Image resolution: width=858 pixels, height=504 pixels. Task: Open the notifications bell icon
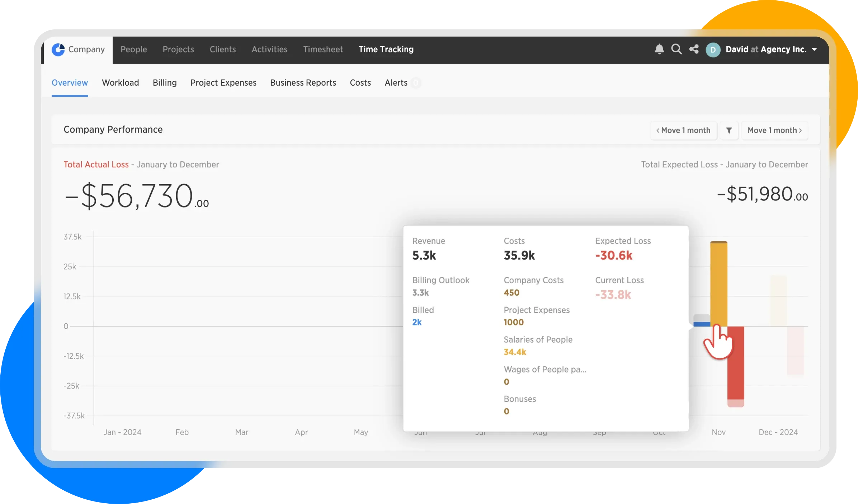tap(659, 49)
